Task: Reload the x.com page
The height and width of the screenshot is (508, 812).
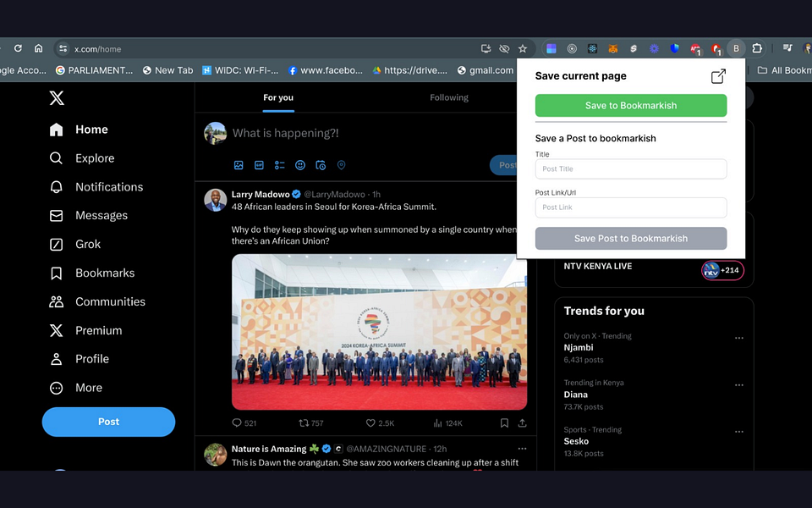Action: coord(18,48)
